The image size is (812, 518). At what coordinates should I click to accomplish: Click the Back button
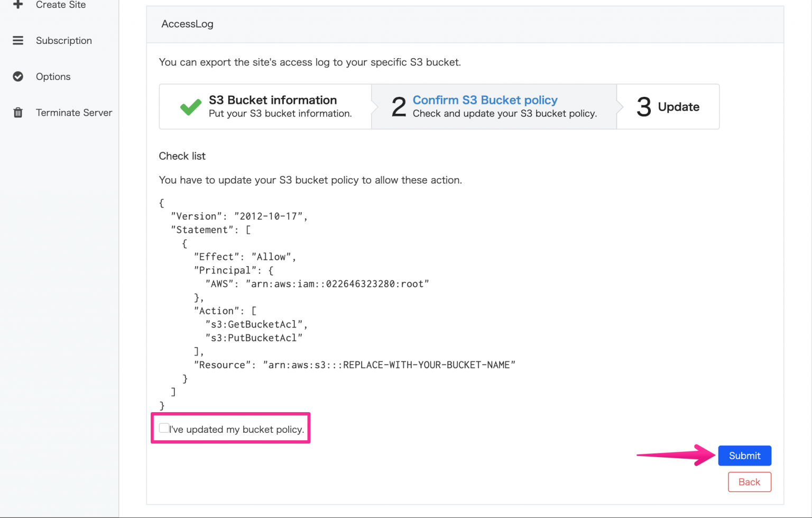pyautogui.click(x=749, y=481)
